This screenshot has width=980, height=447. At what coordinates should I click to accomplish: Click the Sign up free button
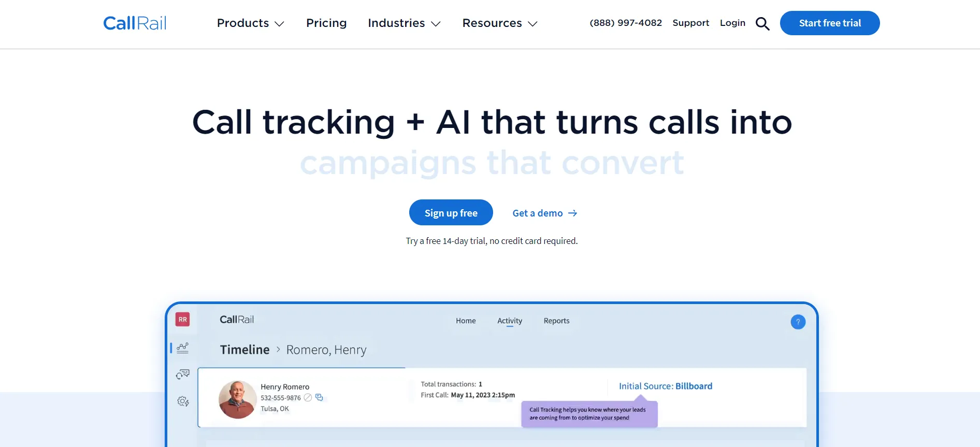click(x=451, y=212)
